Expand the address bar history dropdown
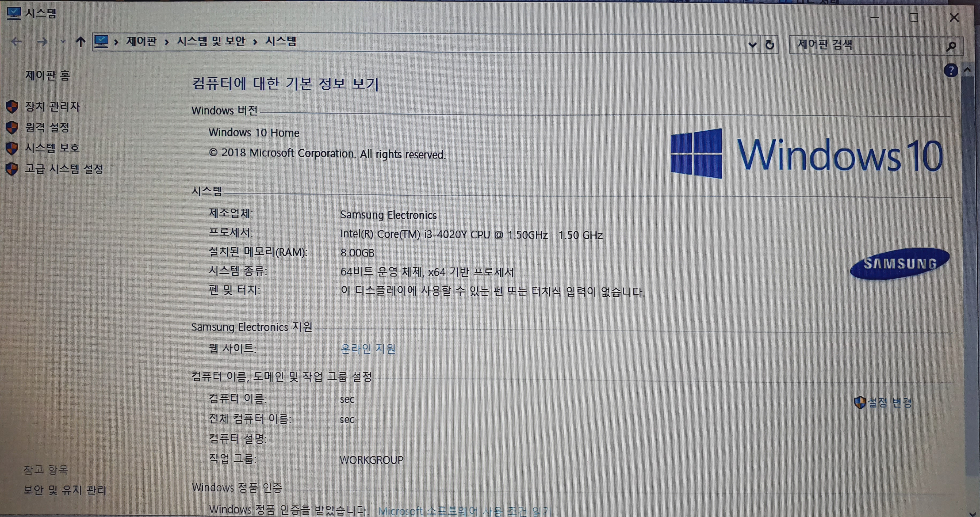980x517 pixels. pyautogui.click(x=752, y=45)
